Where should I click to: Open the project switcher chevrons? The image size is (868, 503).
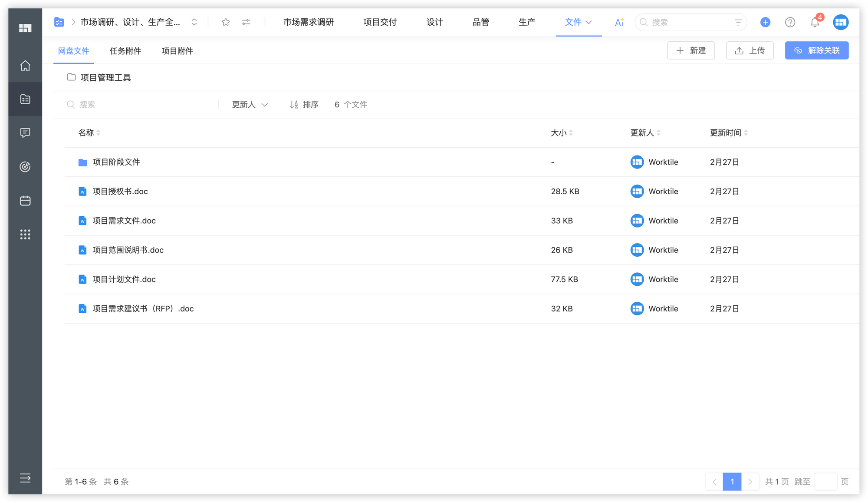point(194,22)
